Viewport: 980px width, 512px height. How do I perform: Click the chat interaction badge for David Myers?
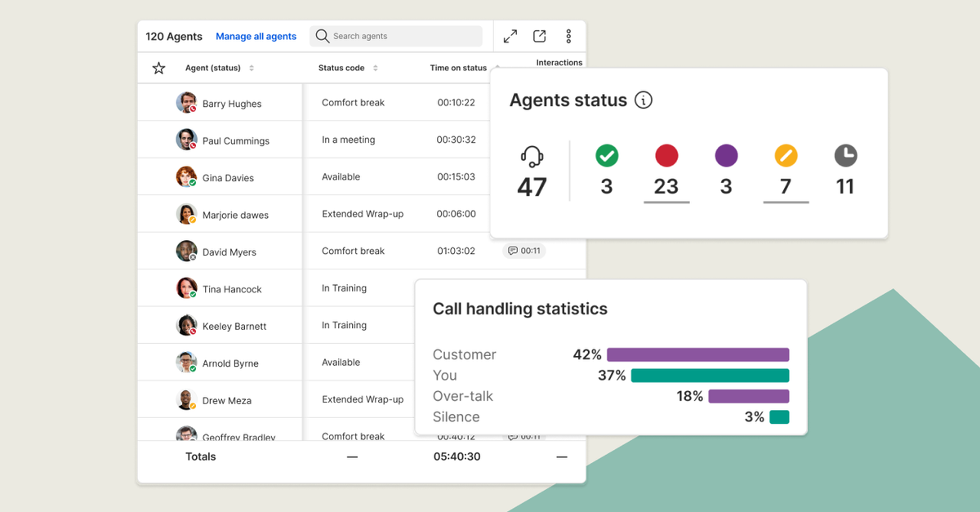click(524, 251)
